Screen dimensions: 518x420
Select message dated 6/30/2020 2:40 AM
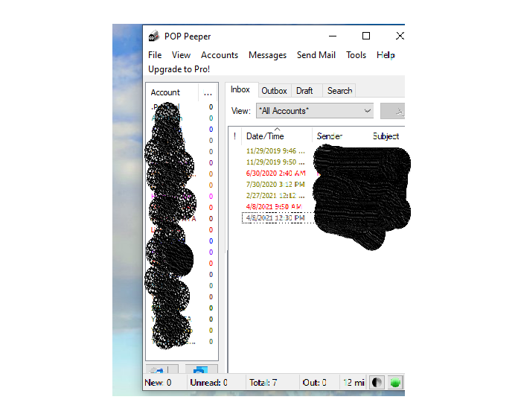275,174
